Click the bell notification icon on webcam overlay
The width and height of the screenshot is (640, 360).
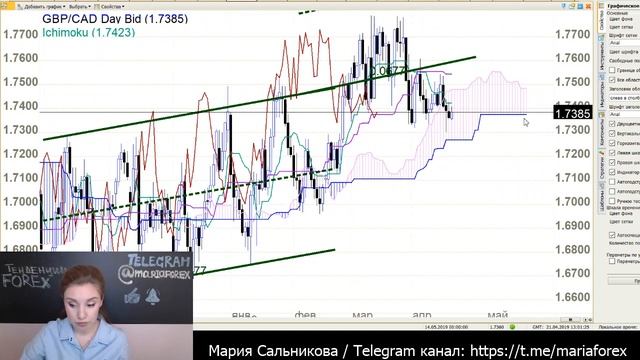pyautogui.click(x=153, y=296)
